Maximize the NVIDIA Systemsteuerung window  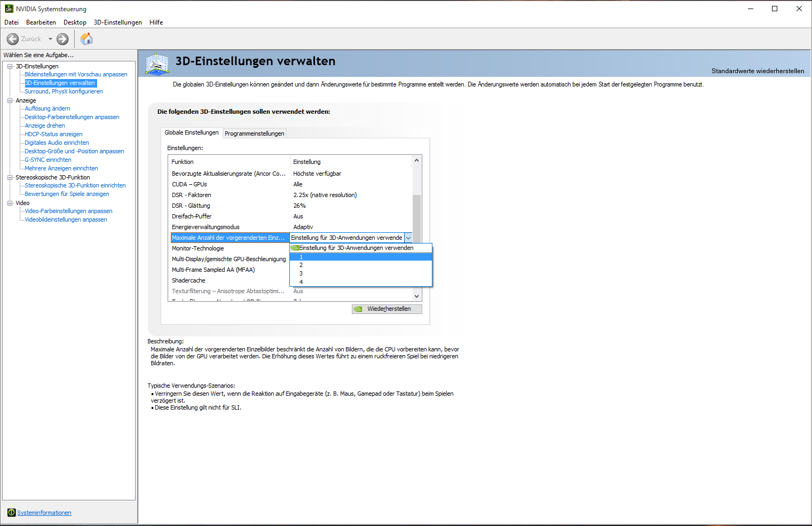tap(775, 9)
